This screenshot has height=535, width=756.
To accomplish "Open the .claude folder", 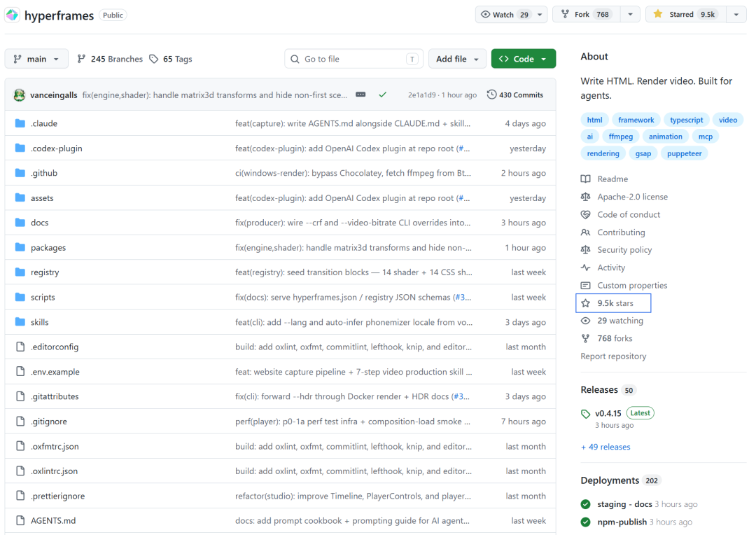I will coord(44,124).
